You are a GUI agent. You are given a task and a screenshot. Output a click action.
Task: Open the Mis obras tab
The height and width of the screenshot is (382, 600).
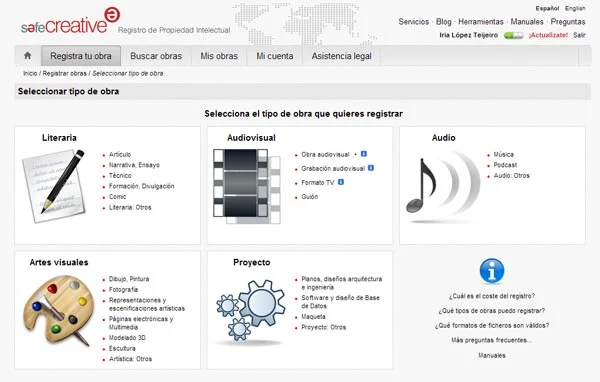point(219,56)
